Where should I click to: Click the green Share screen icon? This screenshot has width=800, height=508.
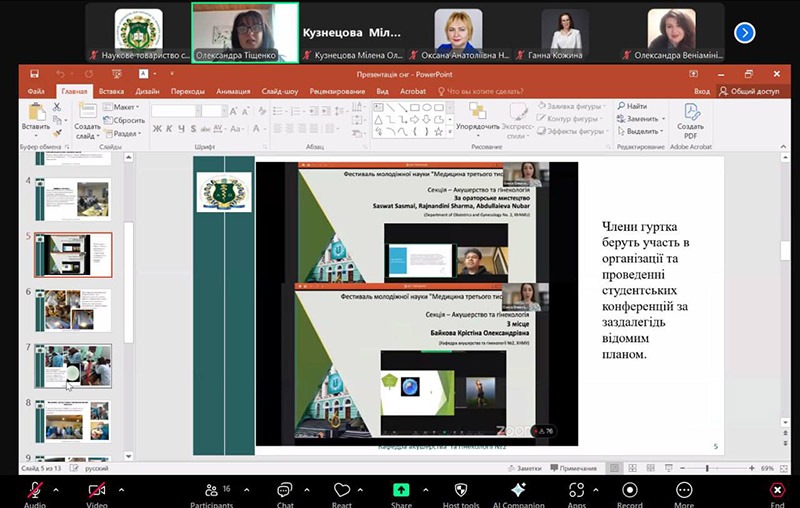point(401,490)
